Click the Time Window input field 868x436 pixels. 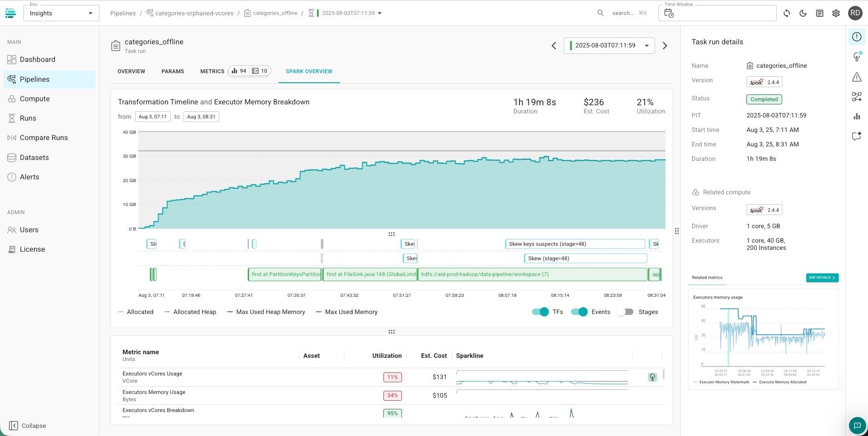click(717, 13)
